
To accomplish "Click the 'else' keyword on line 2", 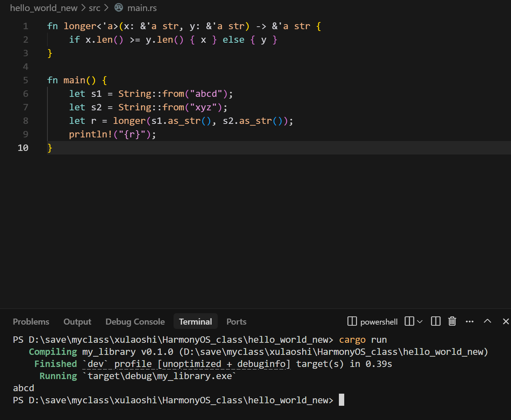I will pyautogui.click(x=233, y=40).
